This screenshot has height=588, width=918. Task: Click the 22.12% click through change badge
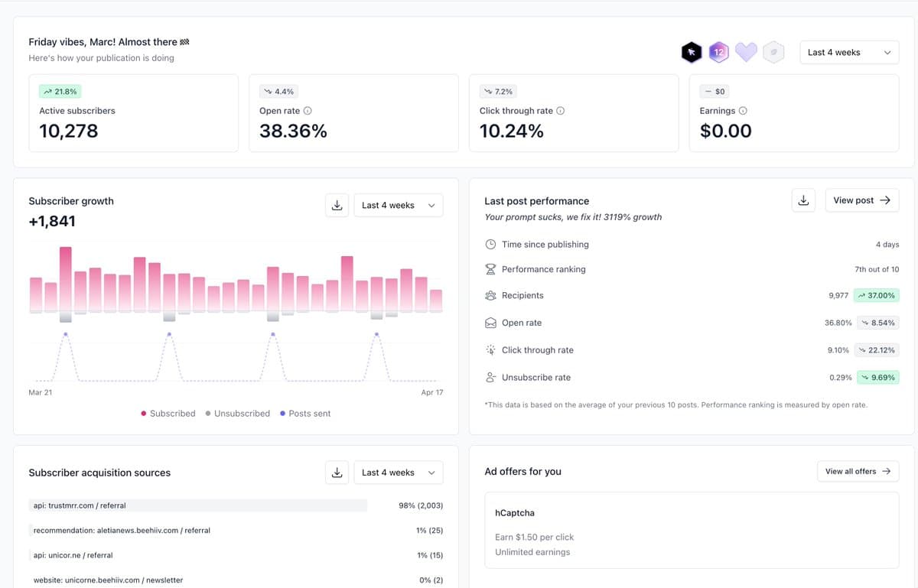coord(876,350)
